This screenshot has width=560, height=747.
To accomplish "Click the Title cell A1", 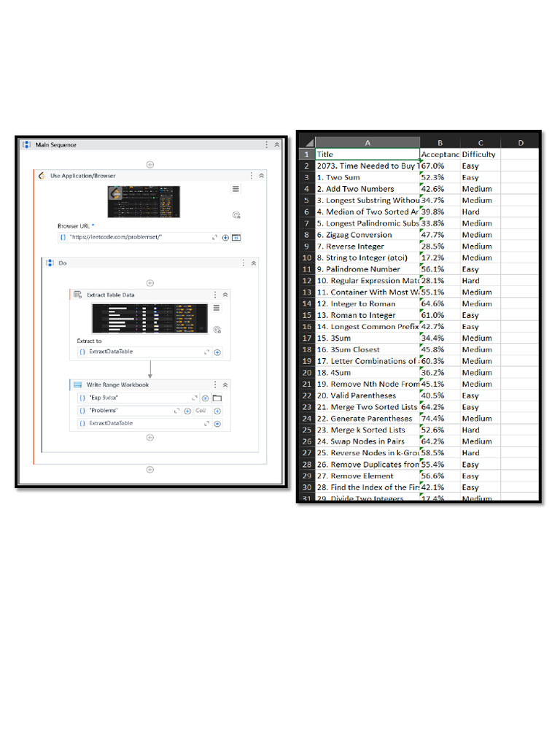I will click(x=367, y=155).
